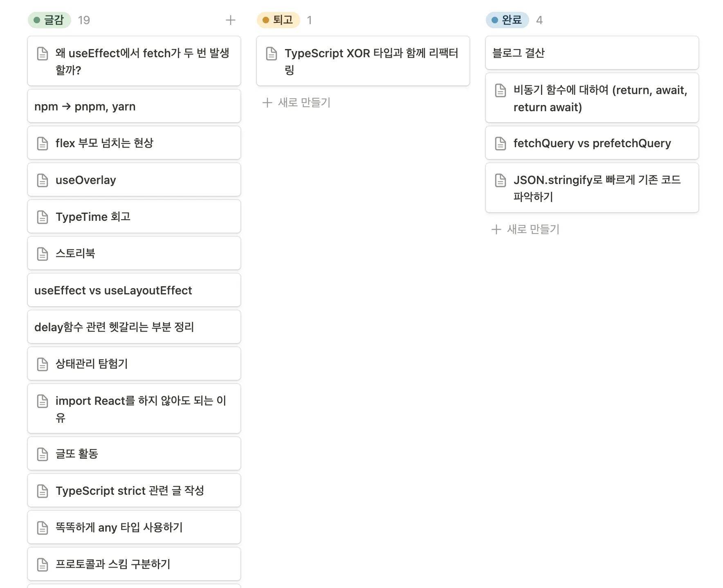Image resolution: width=723 pixels, height=588 pixels.
Task: Click the card count 19 next to 글감
Action: click(x=84, y=20)
